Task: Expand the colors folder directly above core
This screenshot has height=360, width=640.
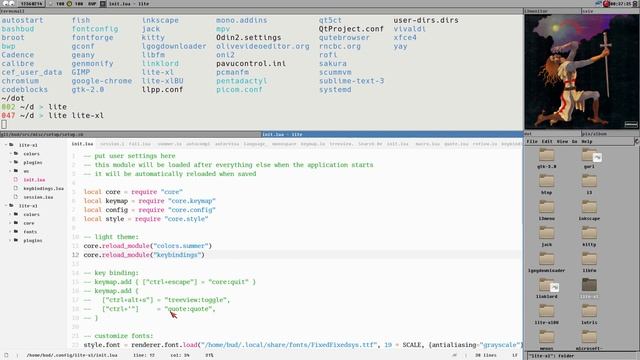Action: tap(10, 214)
